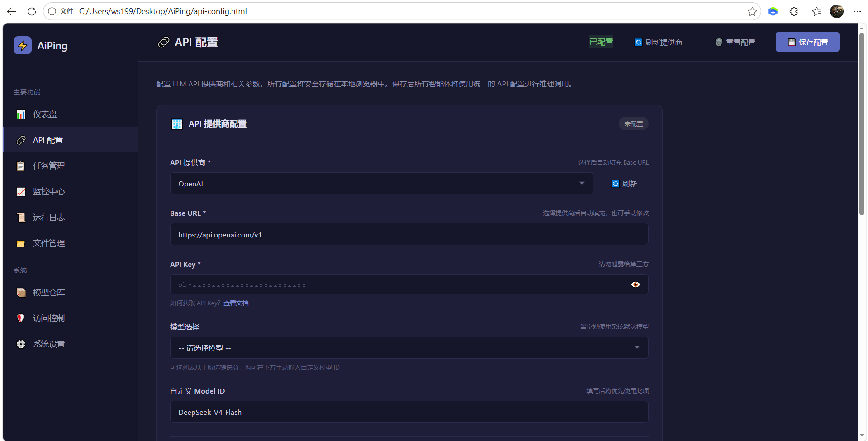Screen dimensions: 868x441
Task: Click the browser back arrow
Action: (x=12, y=11)
